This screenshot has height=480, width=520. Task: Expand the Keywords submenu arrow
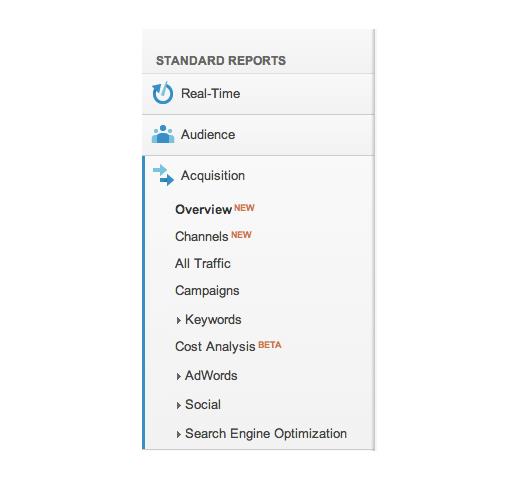(x=179, y=320)
